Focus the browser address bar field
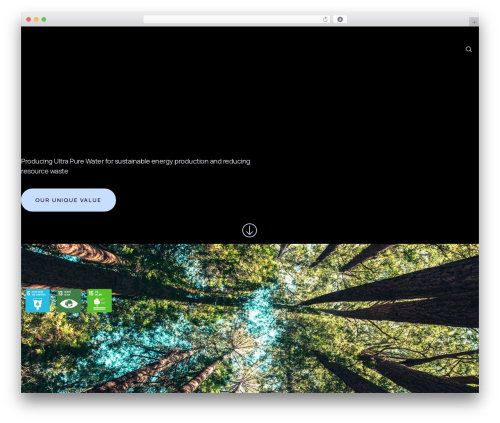Screen dimensions: 500x423 coord(237,19)
